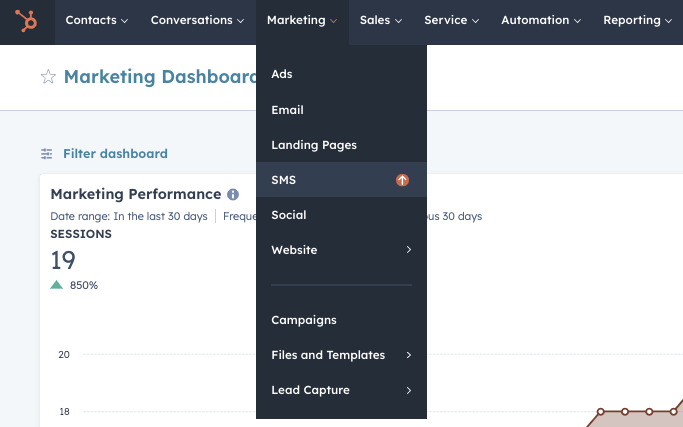Open the Service dropdown menu
This screenshot has width=683, height=427.
(x=452, y=20)
